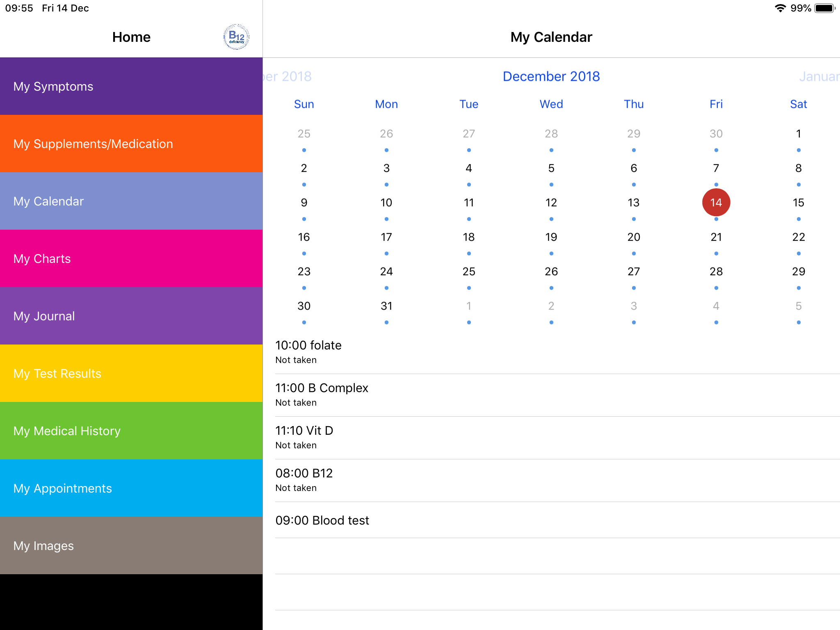Select December 12 in calendar

coord(551,203)
